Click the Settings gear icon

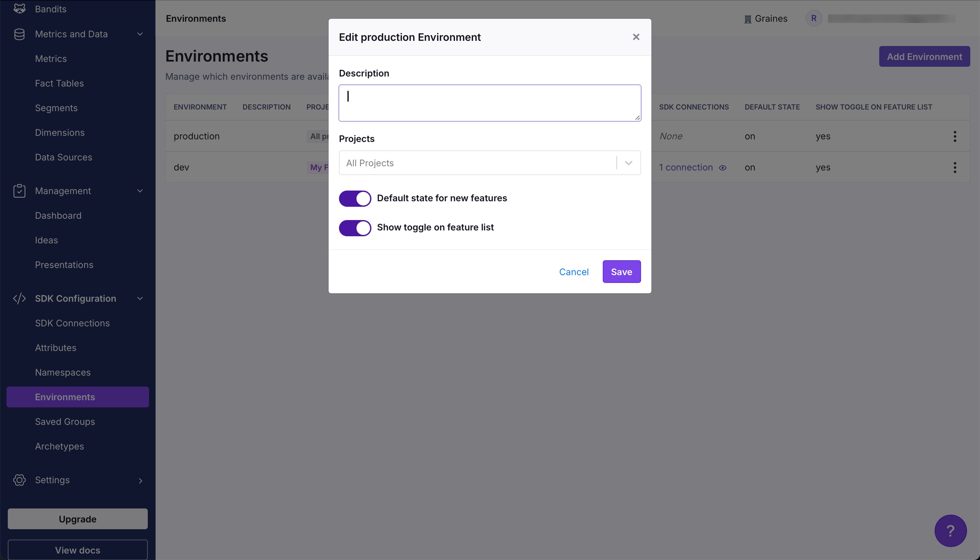(x=19, y=480)
